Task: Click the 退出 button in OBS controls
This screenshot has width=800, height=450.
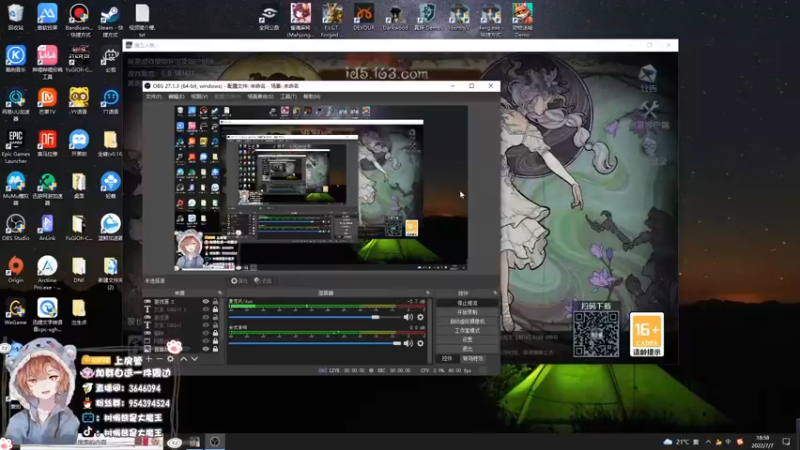Action: (467, 349)
